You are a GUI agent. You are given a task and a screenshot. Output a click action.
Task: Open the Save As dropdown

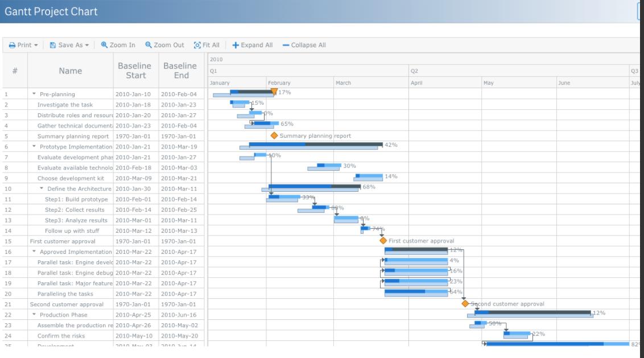point(69,45)
